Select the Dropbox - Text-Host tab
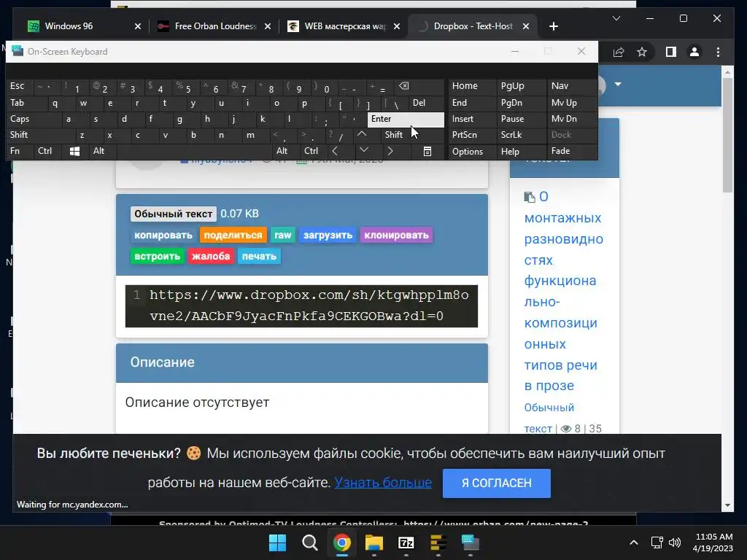The image size is (747, 560). [x=473, y=26]
